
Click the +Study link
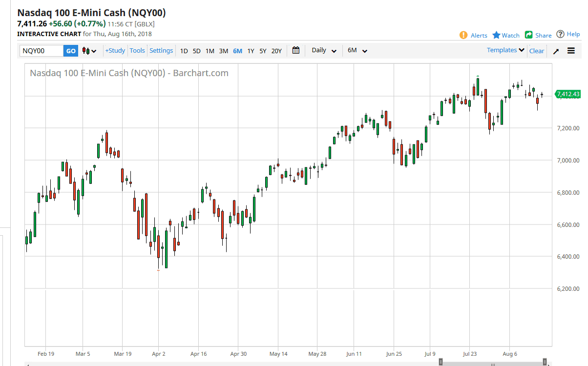click(115, 50)
